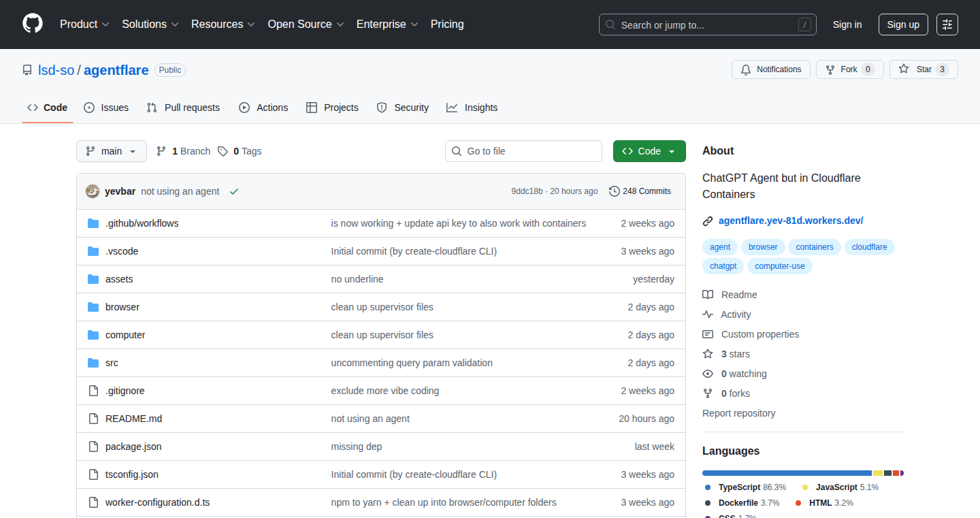Click the appearance settings icon in header

pyautogui.click(x=947, y=25)
